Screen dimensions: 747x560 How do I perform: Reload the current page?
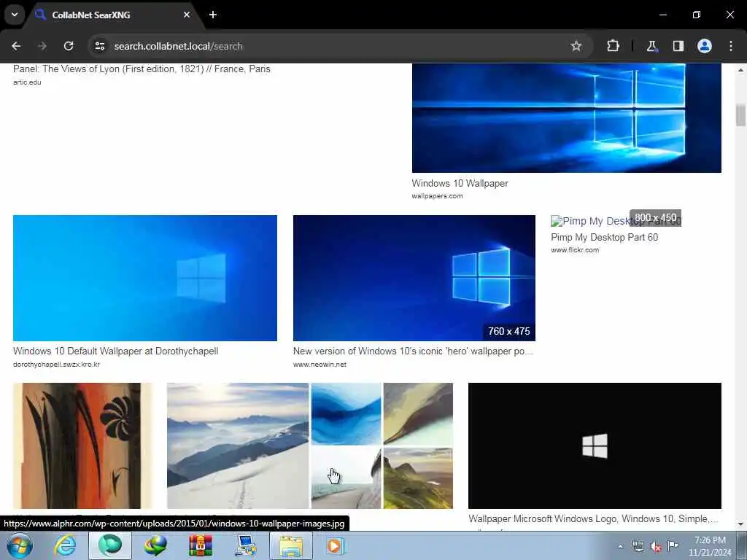pos(69,46)
